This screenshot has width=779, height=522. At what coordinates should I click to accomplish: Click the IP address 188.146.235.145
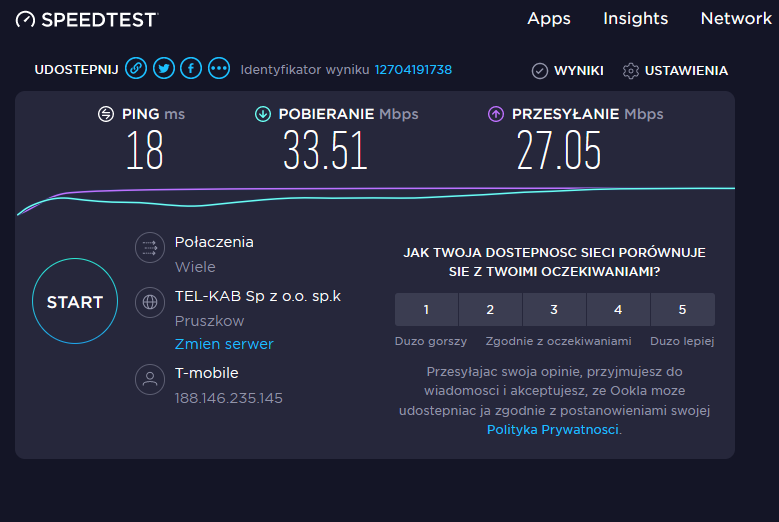point(229,398)
